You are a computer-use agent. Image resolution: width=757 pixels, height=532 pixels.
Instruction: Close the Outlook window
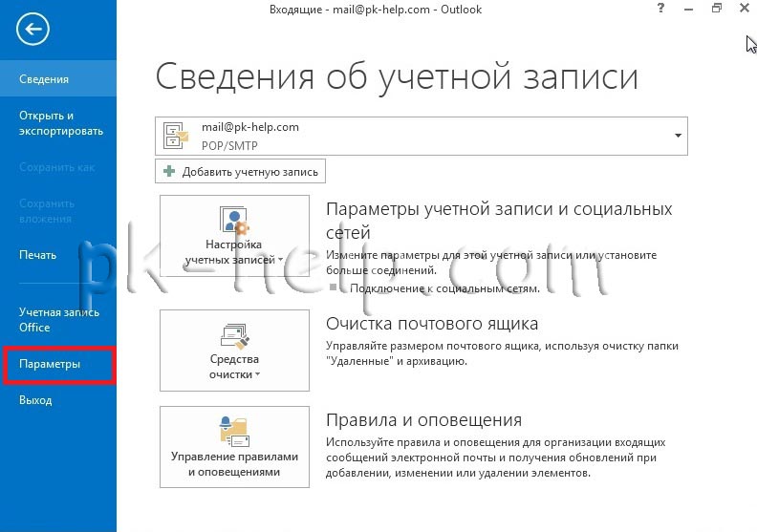point(745,9)
